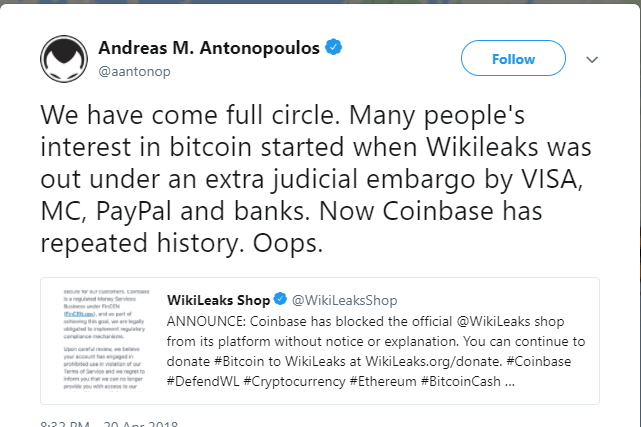
Task: Click WikiLeaks Shop verified badge
Action: (x=282, y=300)
